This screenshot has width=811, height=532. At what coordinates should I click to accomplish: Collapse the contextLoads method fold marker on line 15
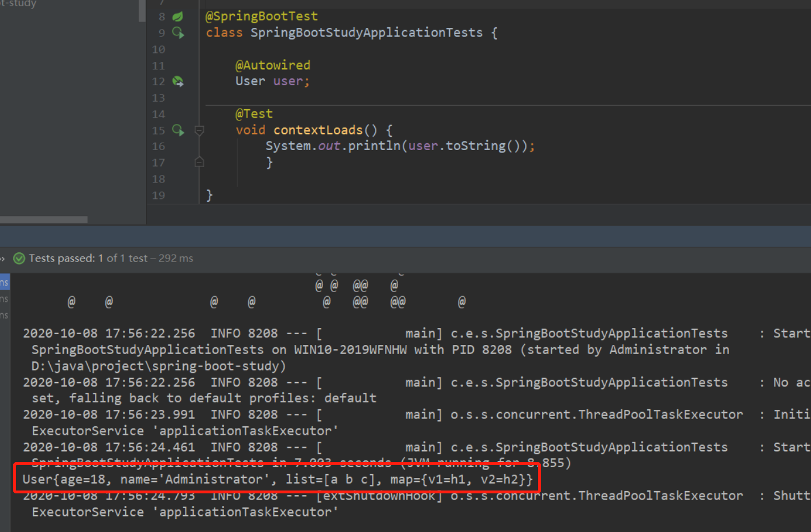coord(199,131)
